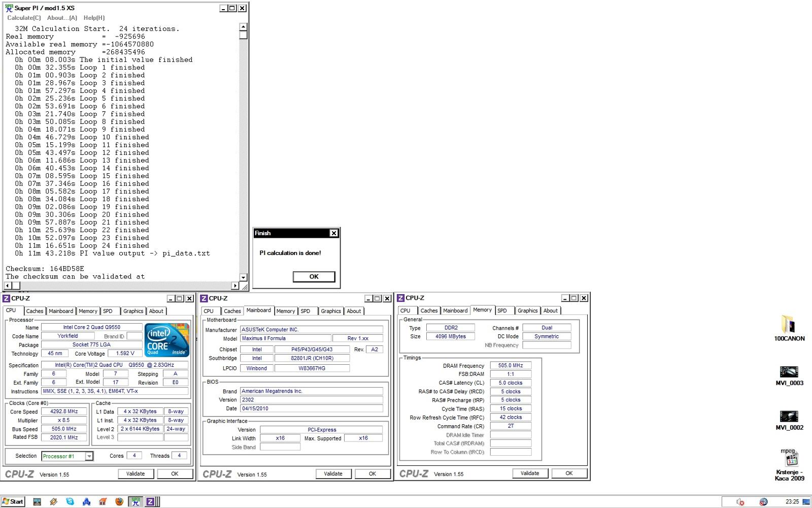The image size is (812, 508).
Task: Open the Processor #1 selection dropdown
Action: point(89,456)
